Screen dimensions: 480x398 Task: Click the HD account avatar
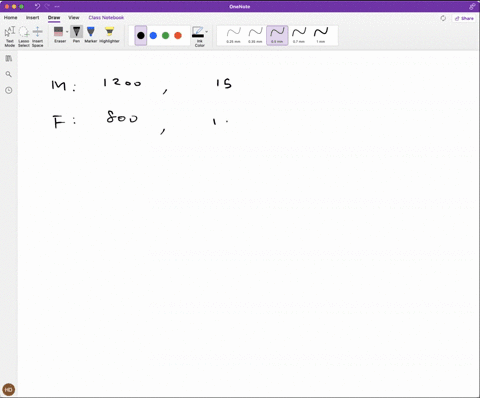point(9,389)
